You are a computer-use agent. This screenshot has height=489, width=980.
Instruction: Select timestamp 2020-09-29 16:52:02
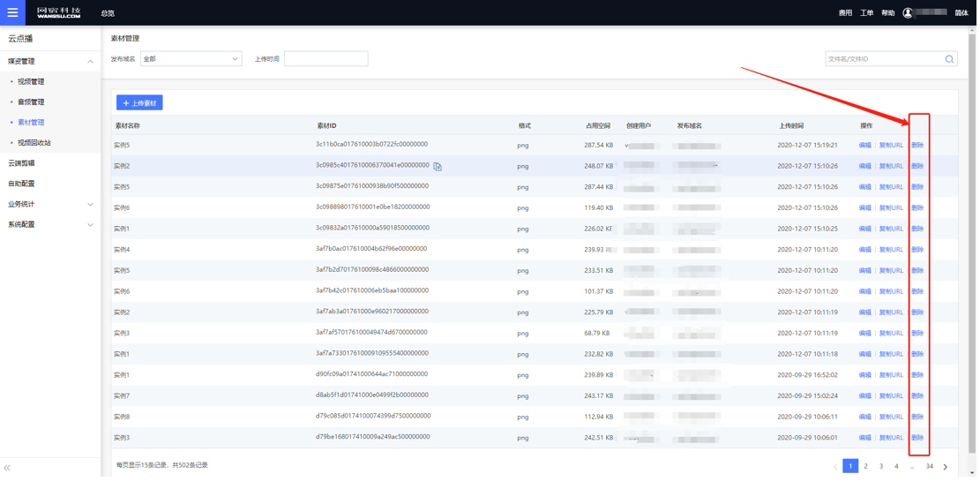point(807,375)
